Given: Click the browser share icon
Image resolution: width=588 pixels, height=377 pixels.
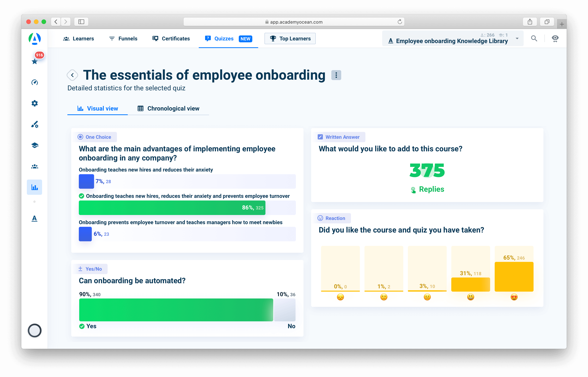Looking at the screenshot, I should 530,22.
